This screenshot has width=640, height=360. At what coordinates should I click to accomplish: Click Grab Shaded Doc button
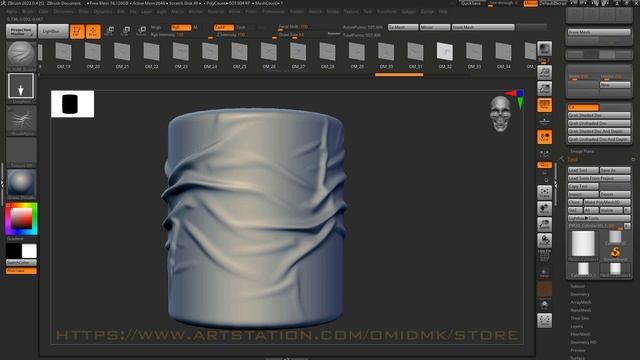(599, 116)
